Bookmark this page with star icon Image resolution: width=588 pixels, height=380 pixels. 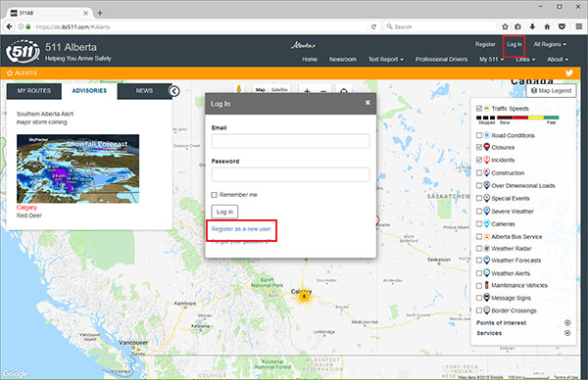[505, 26]
